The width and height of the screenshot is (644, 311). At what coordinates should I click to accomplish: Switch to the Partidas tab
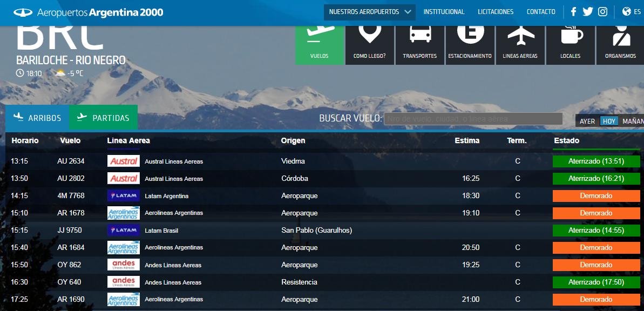pos(103,118)
